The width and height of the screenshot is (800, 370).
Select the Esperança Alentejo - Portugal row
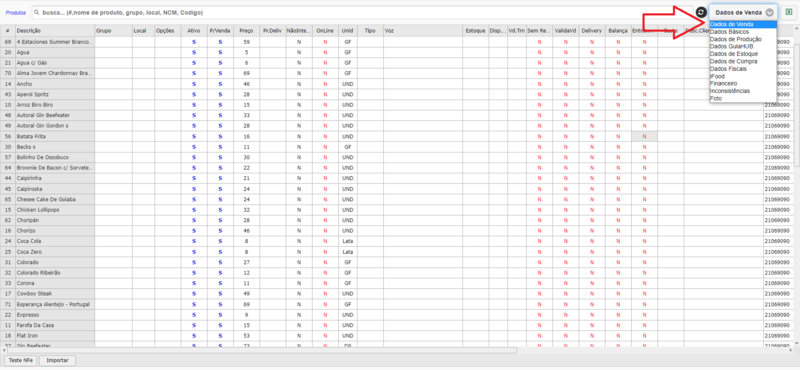(55, 304)
